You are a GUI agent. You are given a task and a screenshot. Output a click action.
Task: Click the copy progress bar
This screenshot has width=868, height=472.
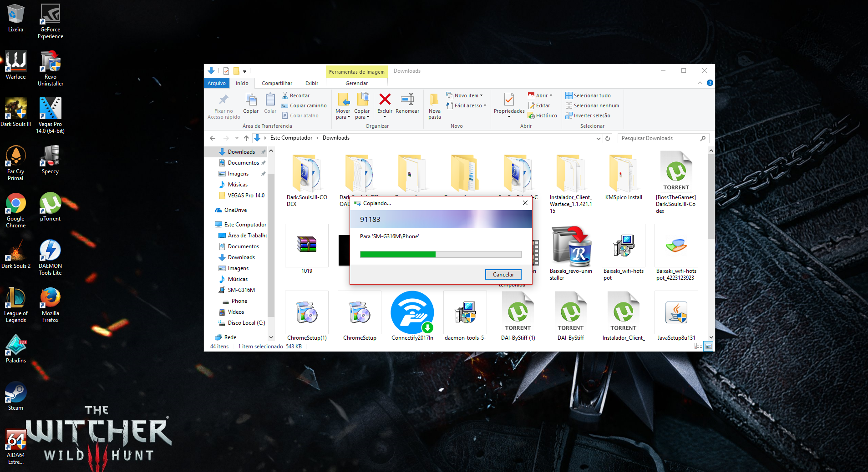click(441, 255)
